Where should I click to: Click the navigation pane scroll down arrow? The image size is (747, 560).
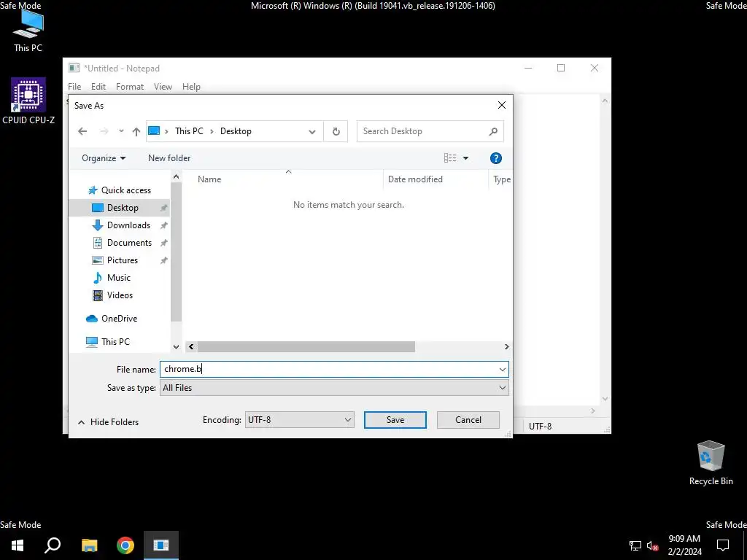click(x=177, y=347)
